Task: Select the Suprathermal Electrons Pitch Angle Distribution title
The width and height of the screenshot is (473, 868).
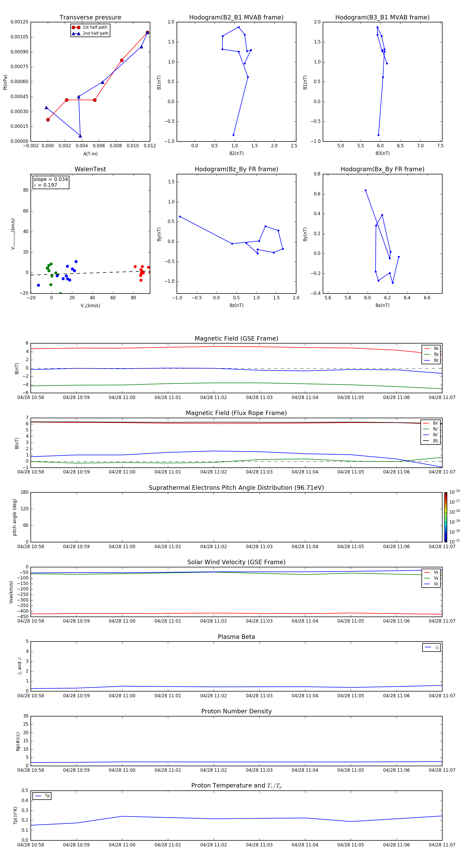Action: (x=236, y=488)
